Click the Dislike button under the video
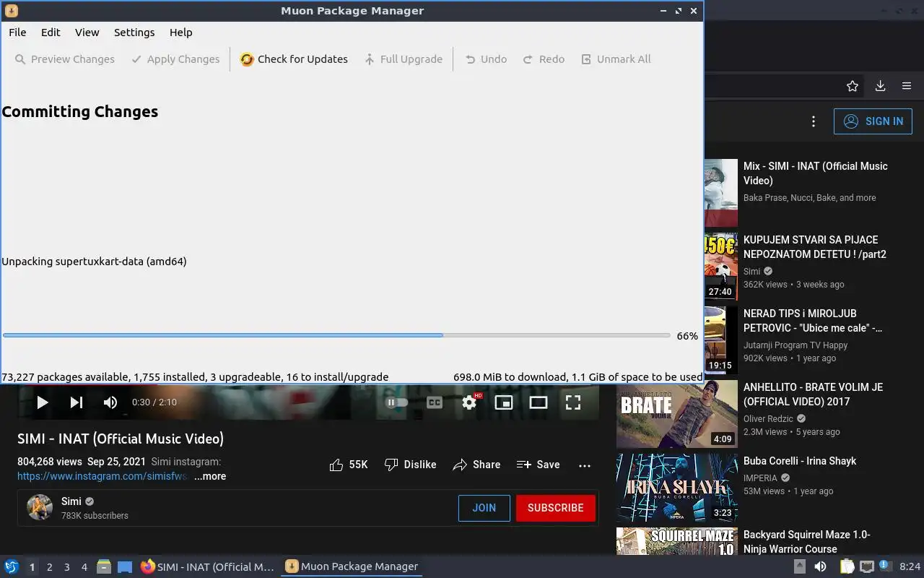Viewport: 924px width, 578px height. (410, 465)
